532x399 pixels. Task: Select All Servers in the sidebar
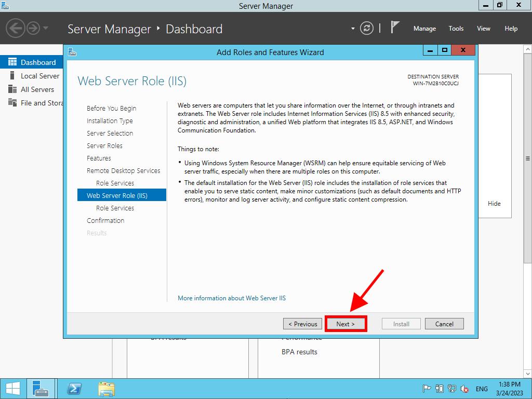tap(32, 89)
